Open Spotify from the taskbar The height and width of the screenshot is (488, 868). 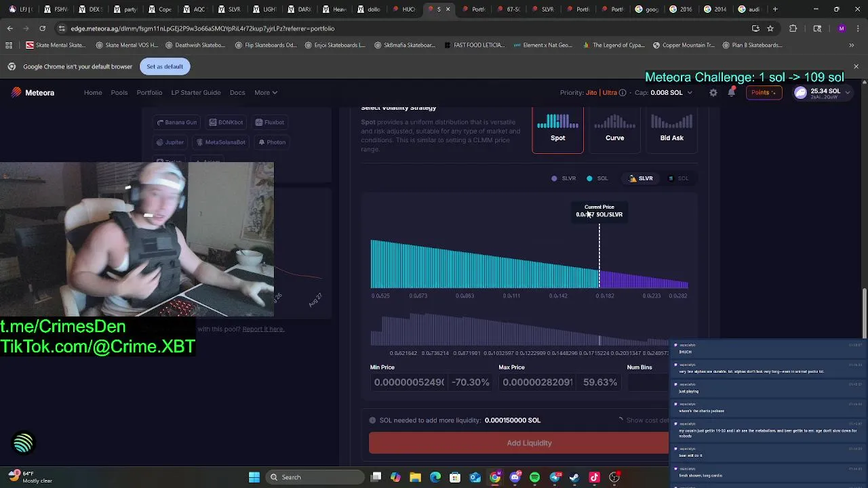534,477
